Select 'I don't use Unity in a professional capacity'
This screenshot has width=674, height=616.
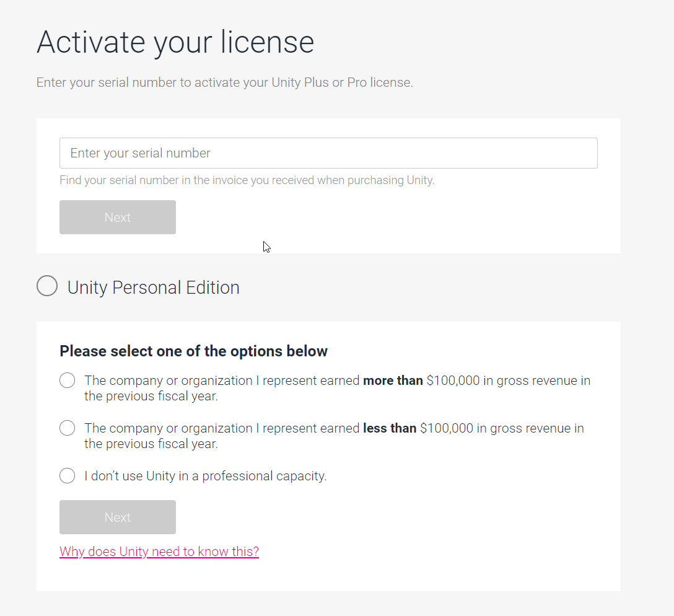67,475
